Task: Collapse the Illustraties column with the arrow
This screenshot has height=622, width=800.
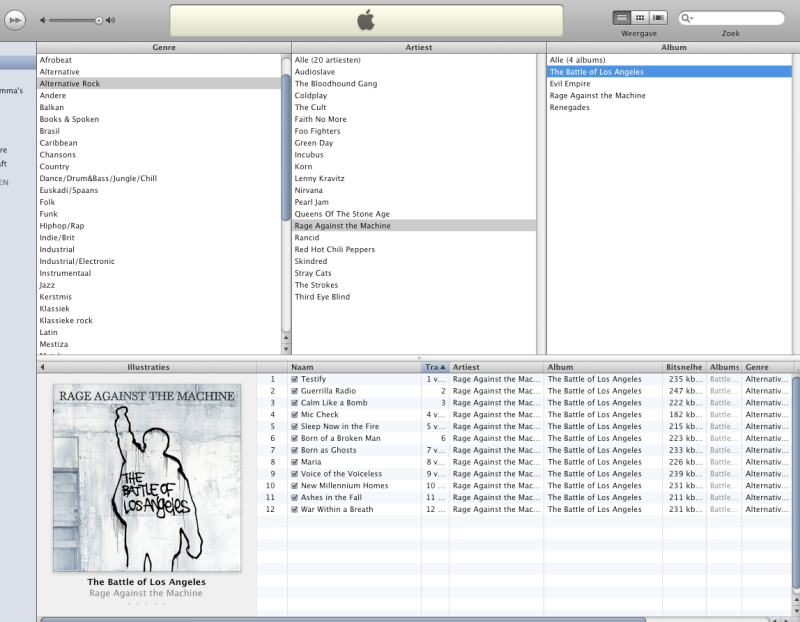Action: tap(42, 367)
